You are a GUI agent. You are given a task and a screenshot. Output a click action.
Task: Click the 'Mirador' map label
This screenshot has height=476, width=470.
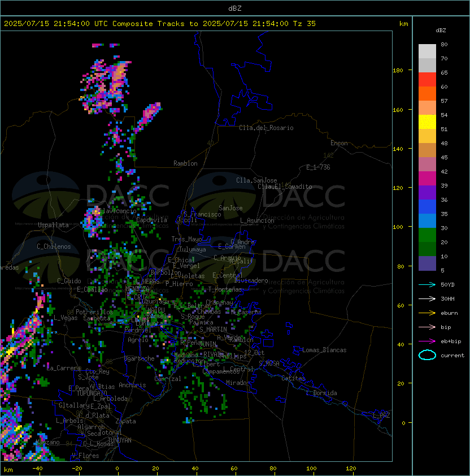point(238,383)
